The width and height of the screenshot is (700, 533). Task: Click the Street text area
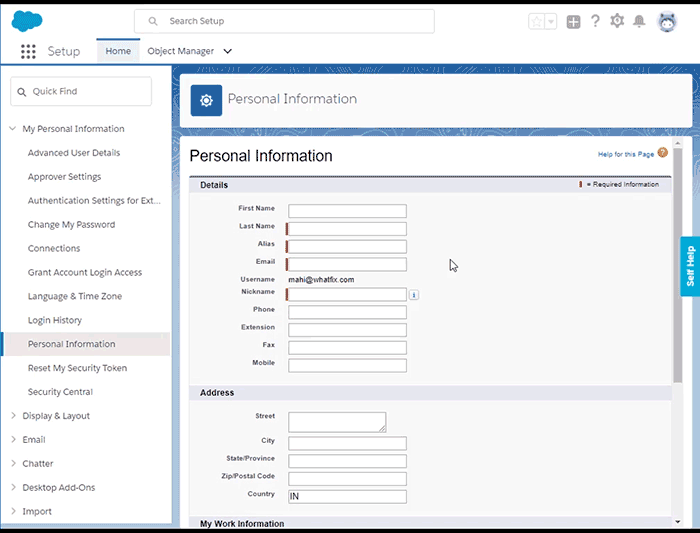[337, 422]
